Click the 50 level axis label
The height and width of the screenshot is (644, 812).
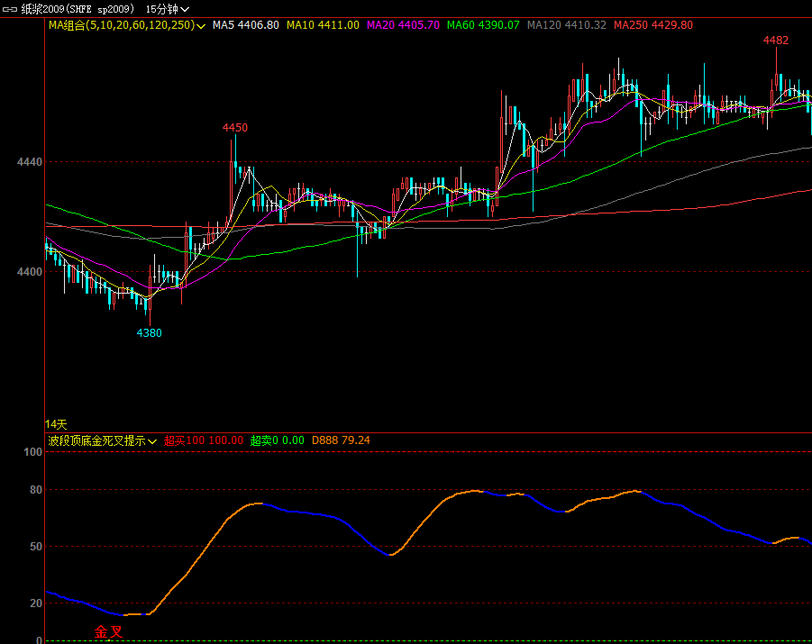[x=36, y=546]
